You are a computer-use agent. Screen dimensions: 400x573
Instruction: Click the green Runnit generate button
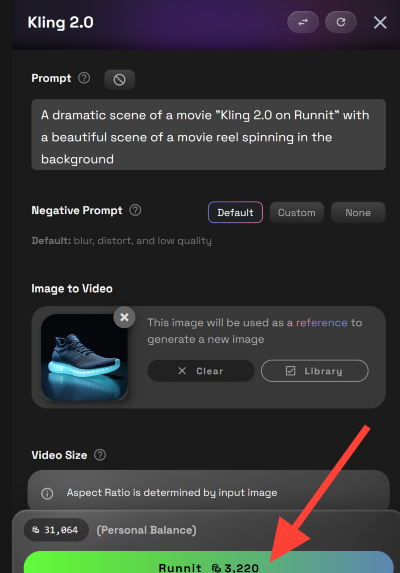[209, 563]
